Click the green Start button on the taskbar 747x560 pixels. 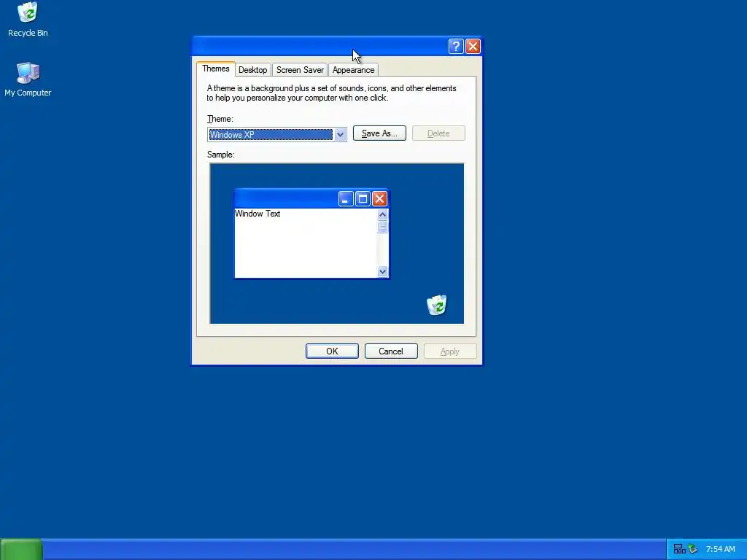(x=21, y=549)
